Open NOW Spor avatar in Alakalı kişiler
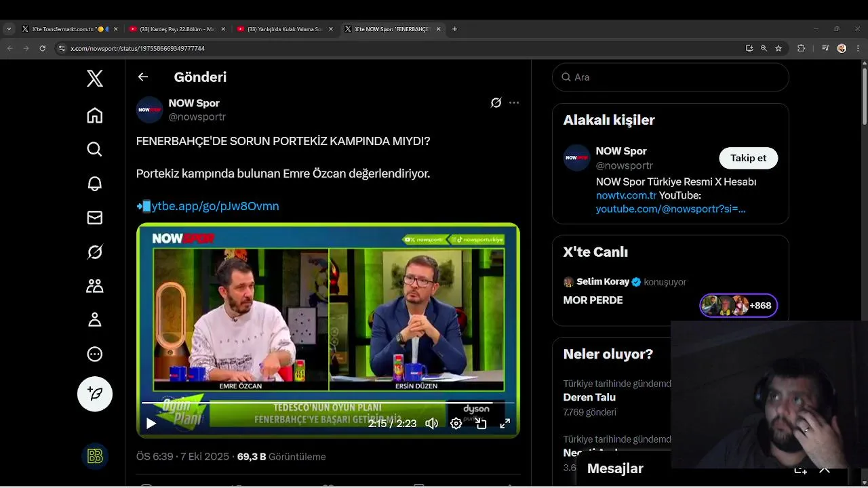 577,158
